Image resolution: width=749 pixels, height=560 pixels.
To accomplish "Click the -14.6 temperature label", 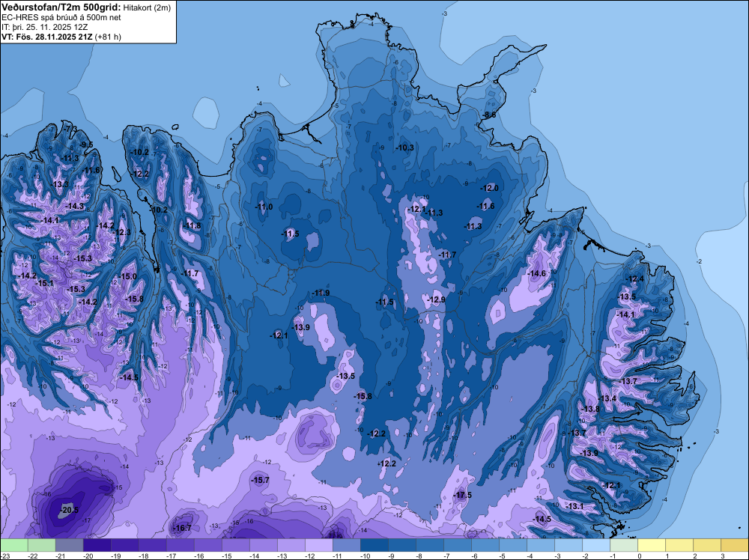I will (537, 273).
